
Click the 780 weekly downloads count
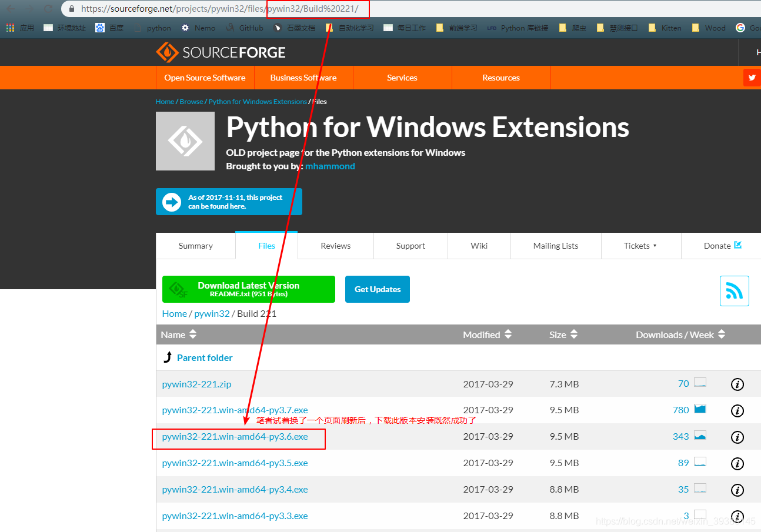(x=680, y=410)
